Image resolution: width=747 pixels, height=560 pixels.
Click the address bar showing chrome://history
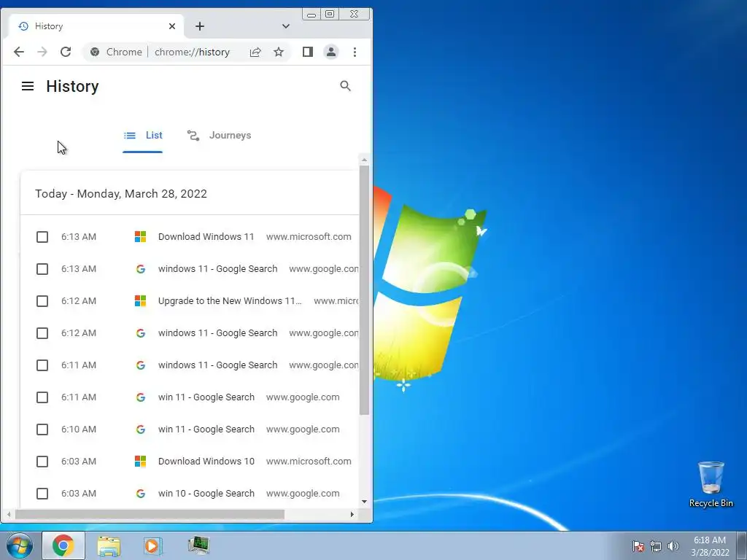(192, 52)
